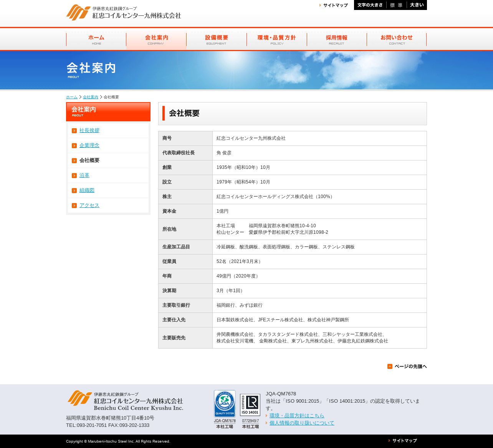The height and width of the screenshot is (448, 493).
Task: Open the ホーム navigation tab
Action: [96, 40]
